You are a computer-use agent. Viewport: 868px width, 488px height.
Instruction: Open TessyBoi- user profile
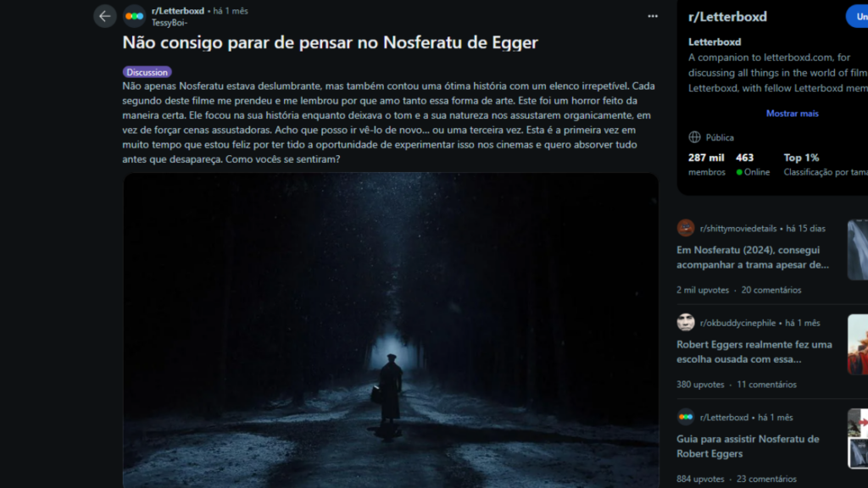[x=170, y=23]
